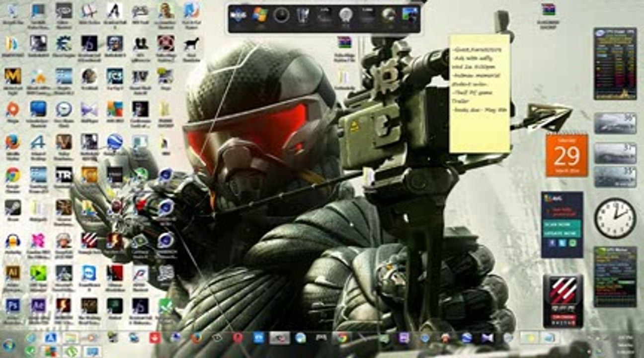Select the TeamViewer desktop shortcut
The width and height of the screenshot is (644, 358).
click(89, 272)
